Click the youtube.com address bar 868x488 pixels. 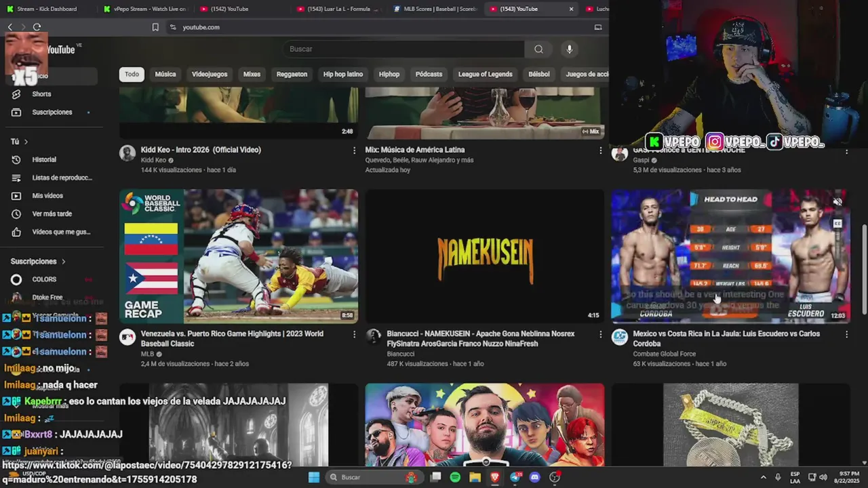pyautogui.click(x=201, y=27)
